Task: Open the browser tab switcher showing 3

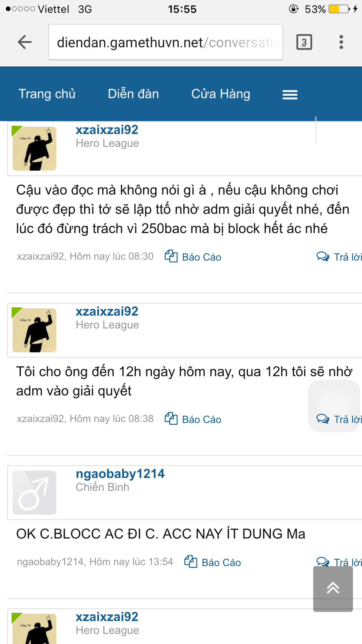Action: click(x=304, y=42)
